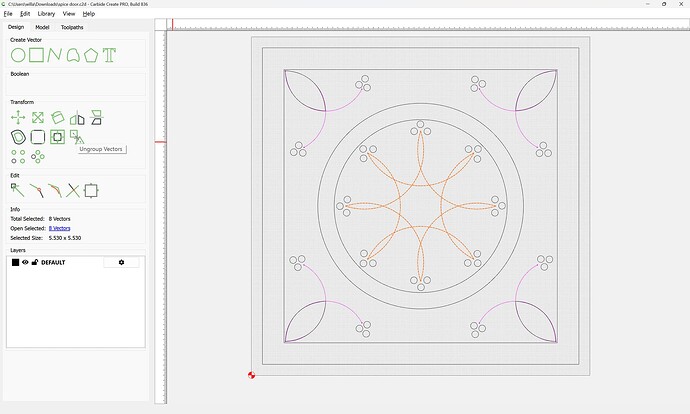Image resolution: width=690 pixels, height=414 pixels.
Task: Switch to the Model tab
Action: [x=42, y=27]
